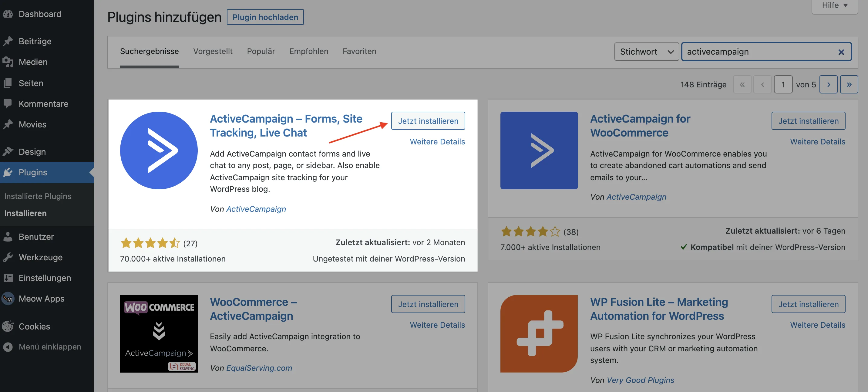
Task: Switch to the Populär tab
Action: click(261, 51)
